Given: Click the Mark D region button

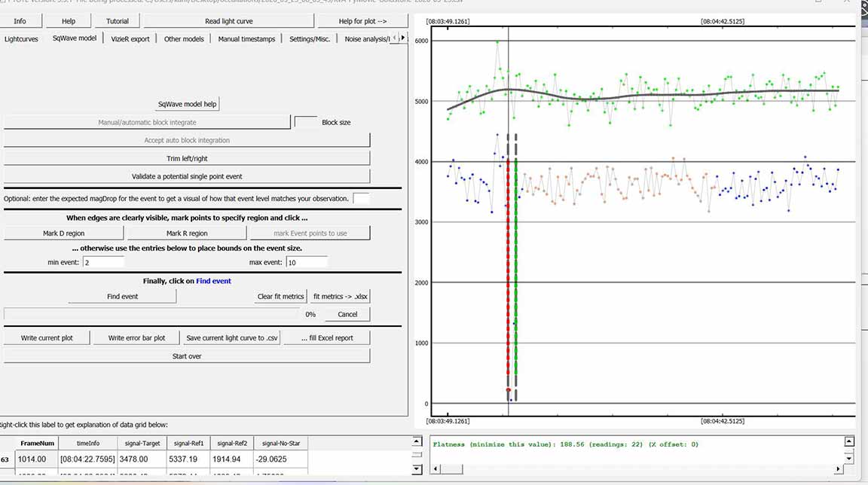Looking at the screenshot, I should point(63,233).
